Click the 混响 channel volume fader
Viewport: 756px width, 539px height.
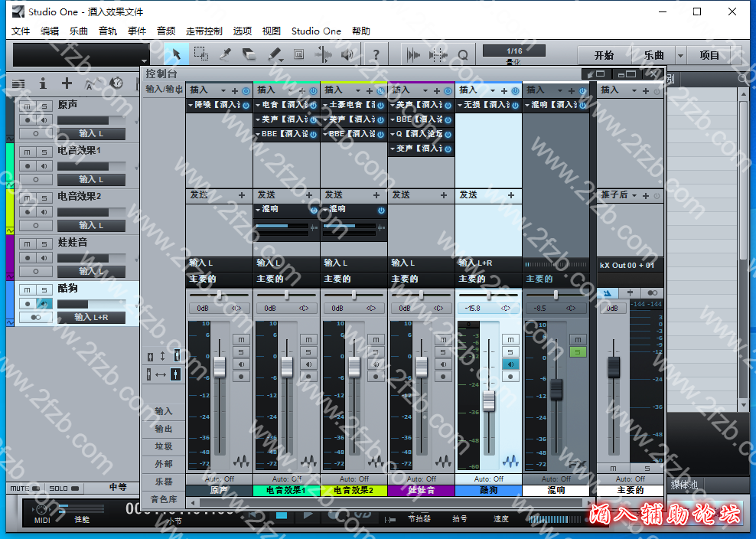pos(556,389)
